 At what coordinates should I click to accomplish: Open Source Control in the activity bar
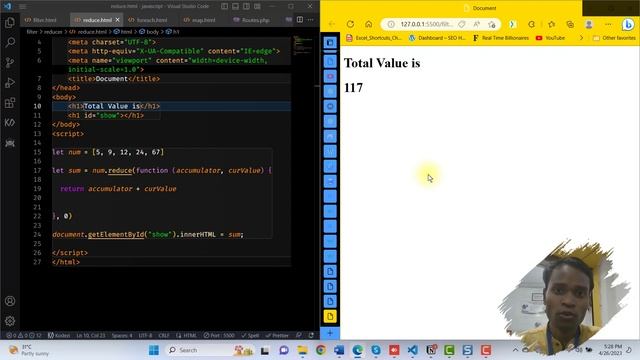click(x=10, y=62)
